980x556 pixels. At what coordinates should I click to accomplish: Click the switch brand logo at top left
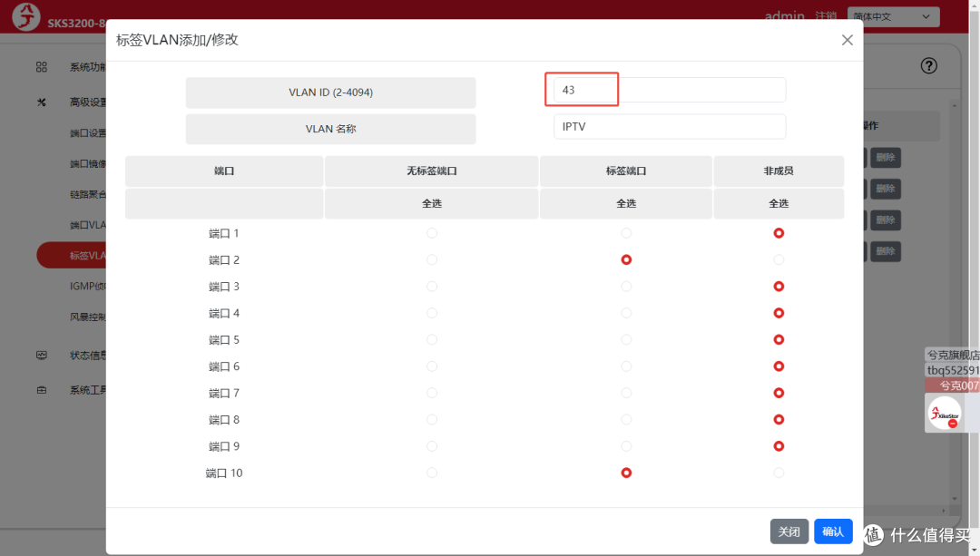tap(25, 17)
